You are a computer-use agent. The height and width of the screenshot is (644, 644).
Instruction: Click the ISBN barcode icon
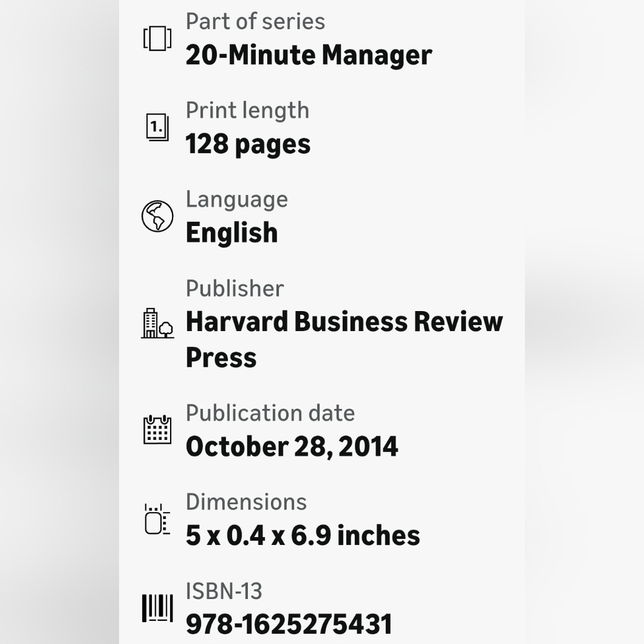tap(157, 609)
